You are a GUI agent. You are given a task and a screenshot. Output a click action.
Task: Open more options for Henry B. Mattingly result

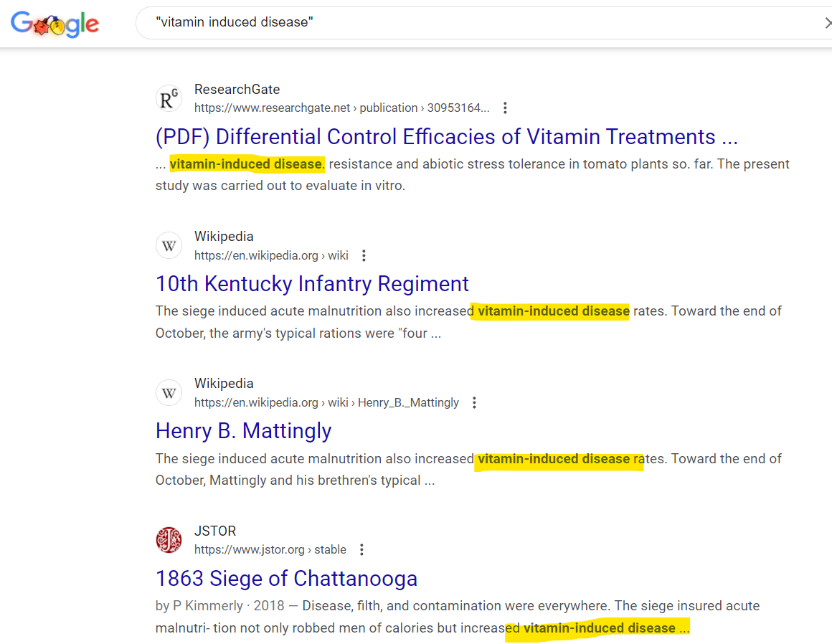474,402
